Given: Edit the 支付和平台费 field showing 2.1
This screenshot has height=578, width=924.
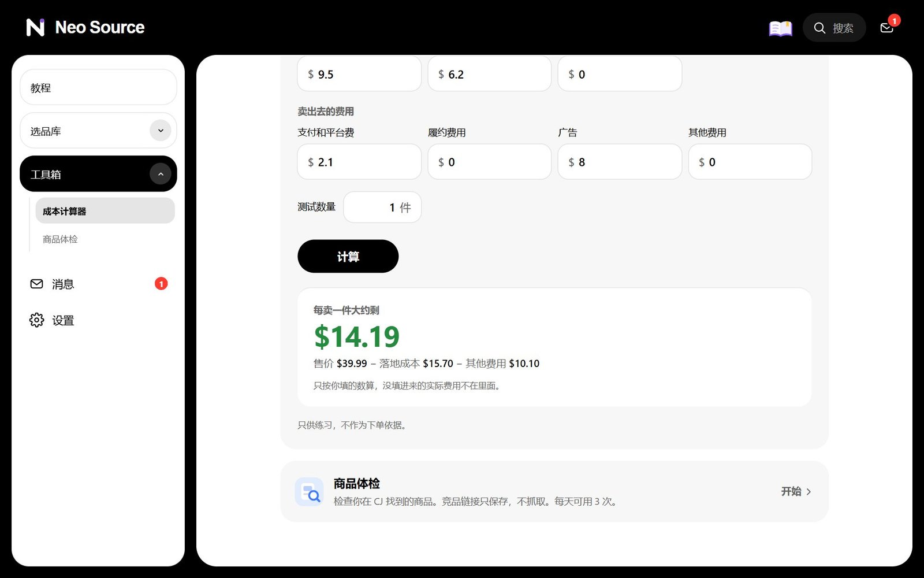Looking at the screenshot, I should click(359, 162).
